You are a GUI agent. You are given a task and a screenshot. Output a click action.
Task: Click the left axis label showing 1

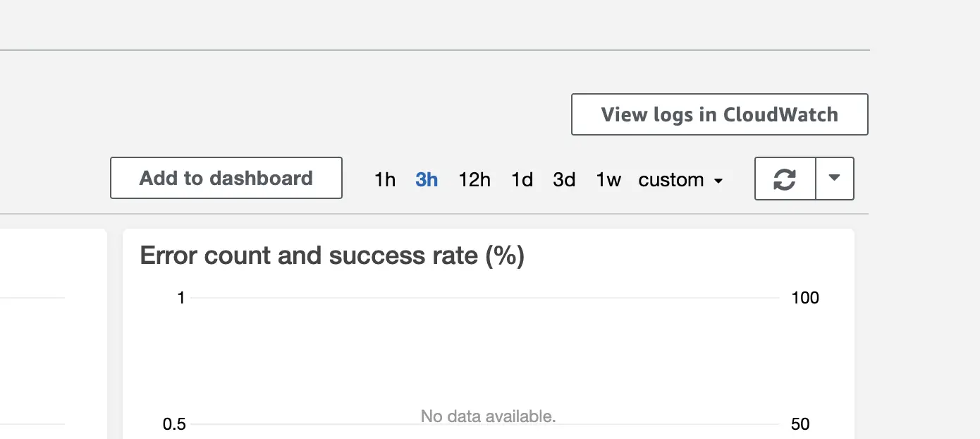[180, 297]
